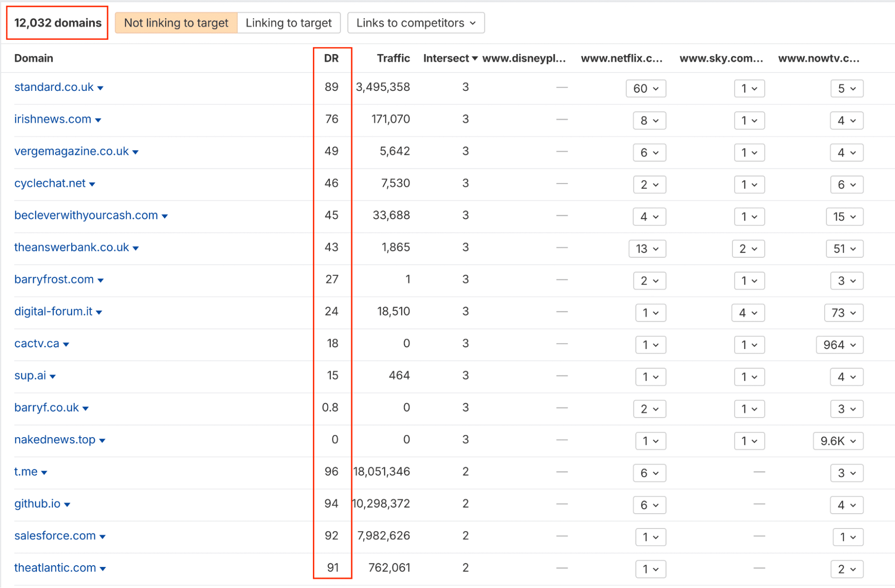Open the 73 backlinks dropdown for digital-forum.it
Viewport: 895px width, 588px height.
(844, 313)
